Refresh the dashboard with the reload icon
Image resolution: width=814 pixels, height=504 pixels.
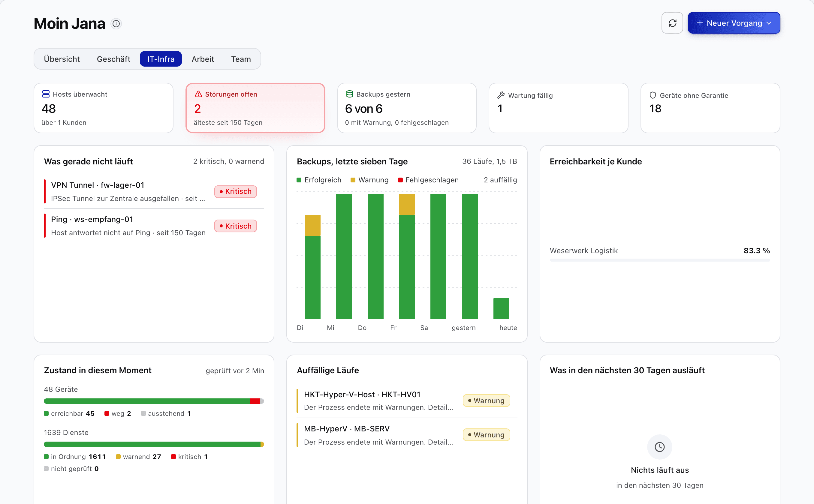tap(672, 23)
